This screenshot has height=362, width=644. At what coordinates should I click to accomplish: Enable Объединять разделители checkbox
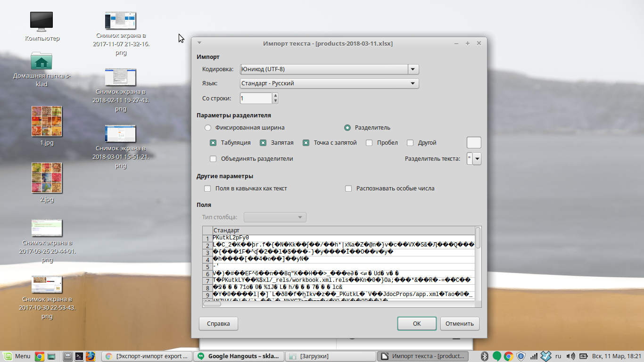pos(213,159)
